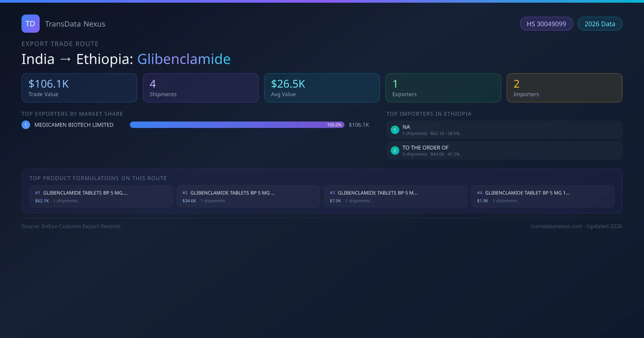Viewport: 644px width, 338px height.
Task: Select the Importers card showing 2
Action: 564,88
